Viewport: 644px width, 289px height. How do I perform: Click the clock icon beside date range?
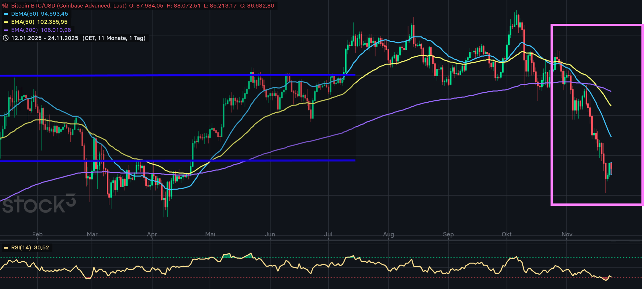tap(5, 38)
